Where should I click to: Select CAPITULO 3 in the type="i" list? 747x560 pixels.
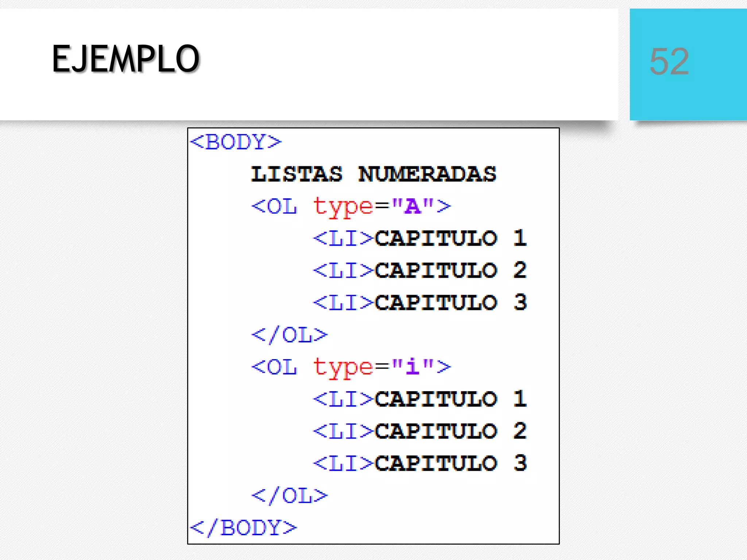tap(451, 463)
